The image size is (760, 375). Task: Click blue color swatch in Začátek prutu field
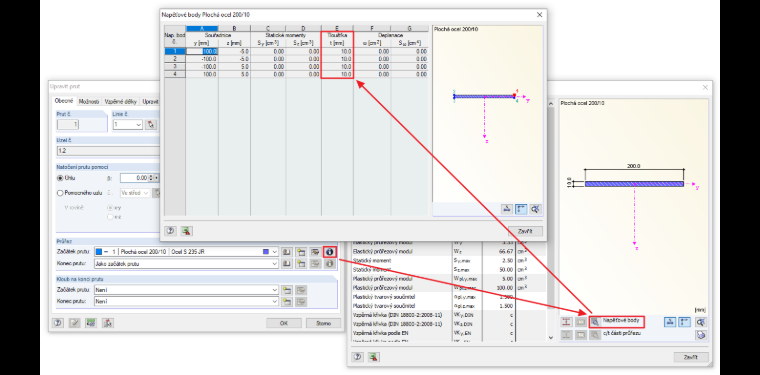click(x=98, y=252)
